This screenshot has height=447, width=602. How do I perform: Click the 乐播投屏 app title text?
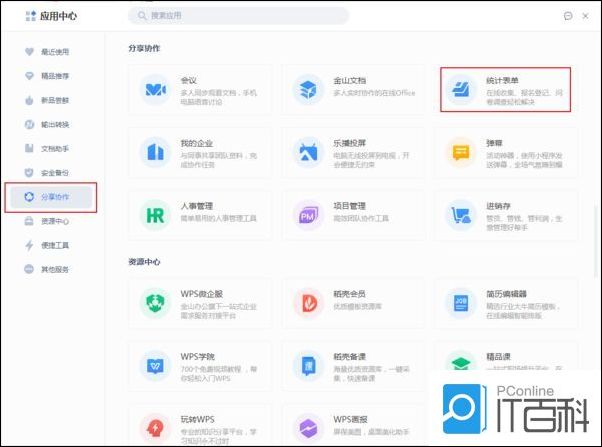tap(349, 143)
